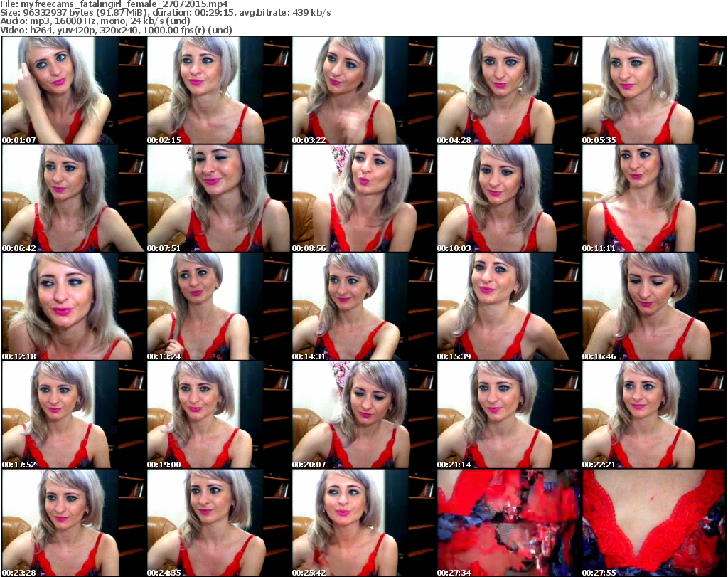Viewport: 728px width, 577px height.
Task: Pick the frame at 00:10:03
Action: pyautogui.click(x=509, y=198)
